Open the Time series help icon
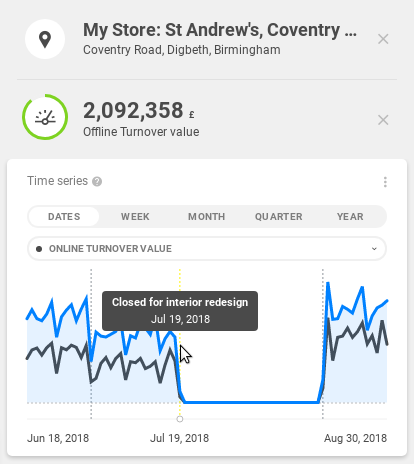Image resolution: width=414 pixels, height=464 pixels. (97, 182)
